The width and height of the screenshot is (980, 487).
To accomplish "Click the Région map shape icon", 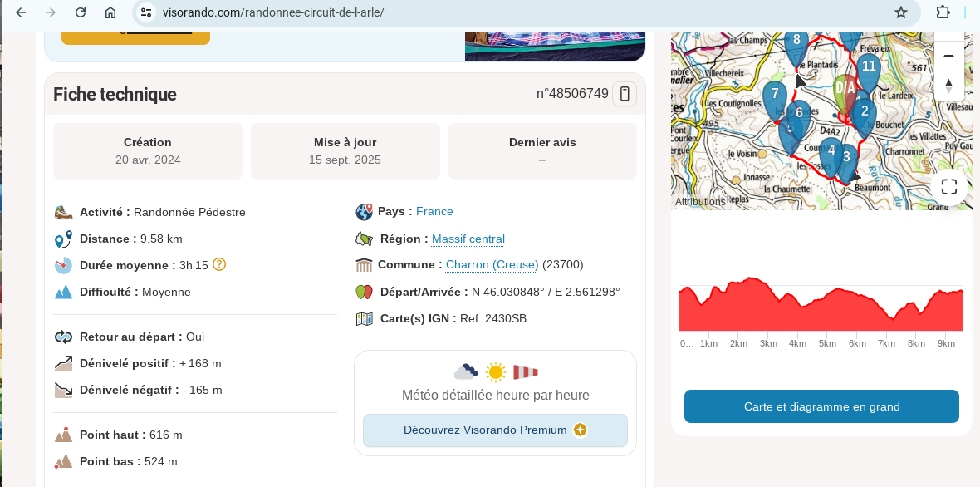I will (x=365, y=239).
